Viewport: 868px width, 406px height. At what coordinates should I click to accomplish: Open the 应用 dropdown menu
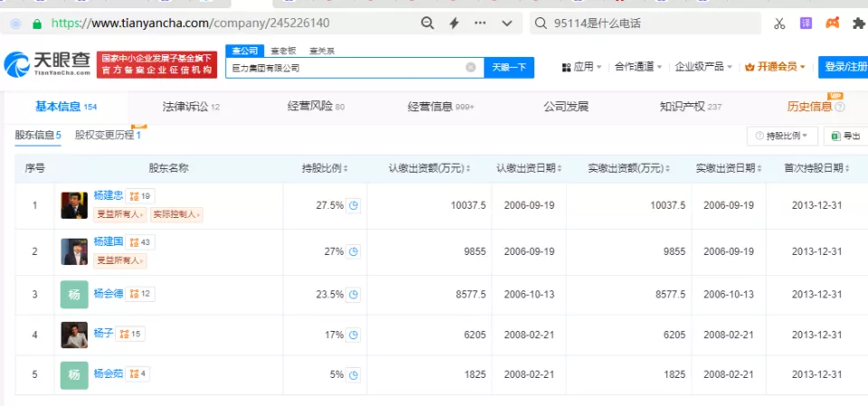click(x=581, y=67)
